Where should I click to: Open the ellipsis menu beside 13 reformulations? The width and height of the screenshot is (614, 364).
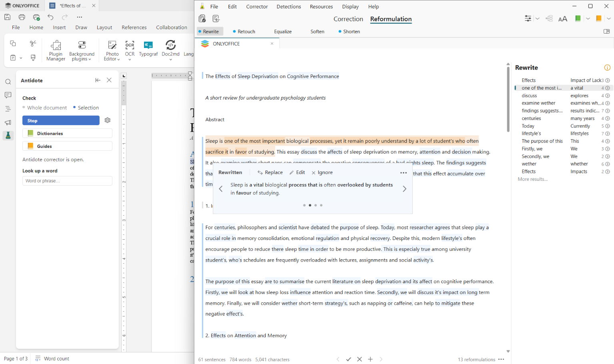501,359
